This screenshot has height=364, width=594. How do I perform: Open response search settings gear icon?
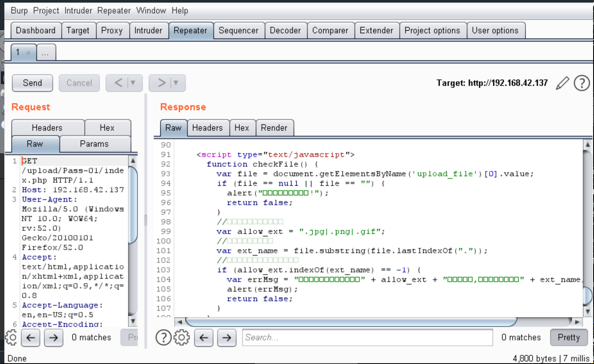click(x=182, y=338)
